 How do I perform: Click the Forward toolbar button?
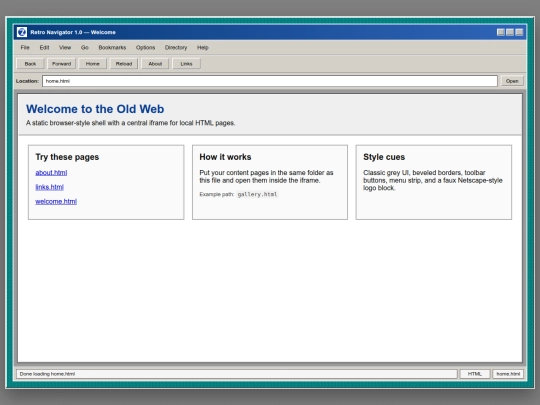(x=62, y=64)
